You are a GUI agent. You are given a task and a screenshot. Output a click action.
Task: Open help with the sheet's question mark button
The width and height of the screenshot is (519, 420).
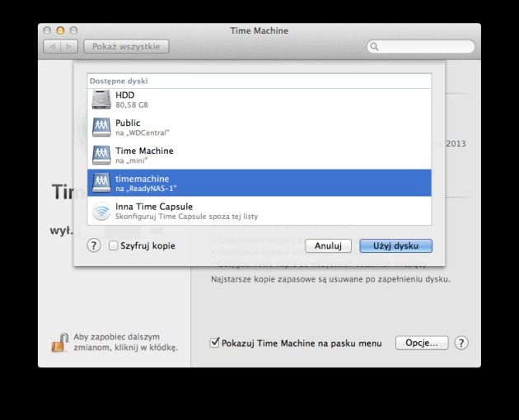(94, 245)
